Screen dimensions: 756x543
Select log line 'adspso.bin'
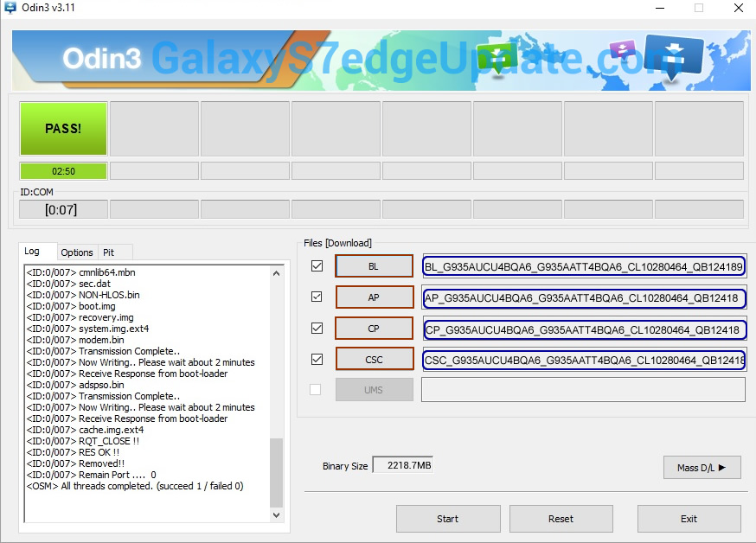coord(75,385)
